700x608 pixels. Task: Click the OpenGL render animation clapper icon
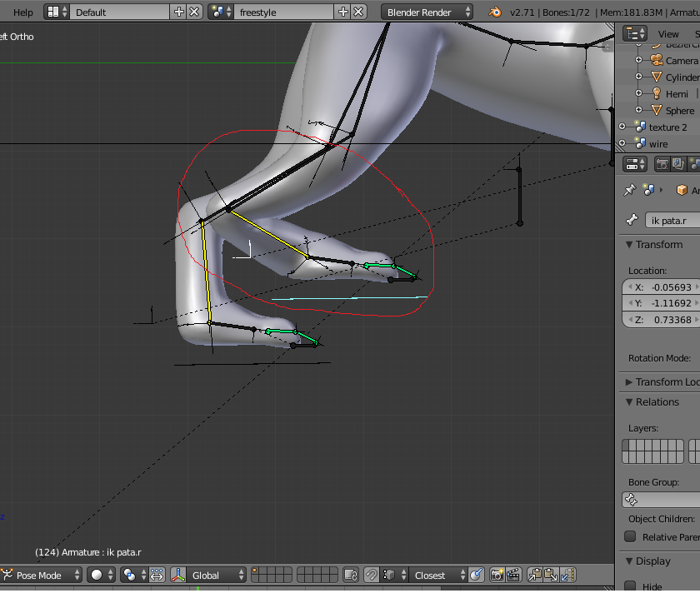(x=513, y=576)
